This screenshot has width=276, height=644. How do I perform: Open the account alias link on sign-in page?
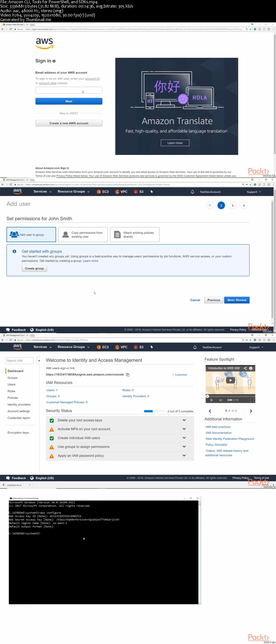tap(48, 83)
